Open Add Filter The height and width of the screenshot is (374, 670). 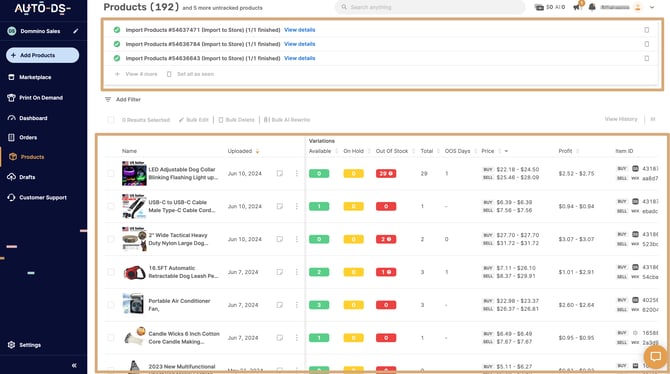tap(123, 100)
